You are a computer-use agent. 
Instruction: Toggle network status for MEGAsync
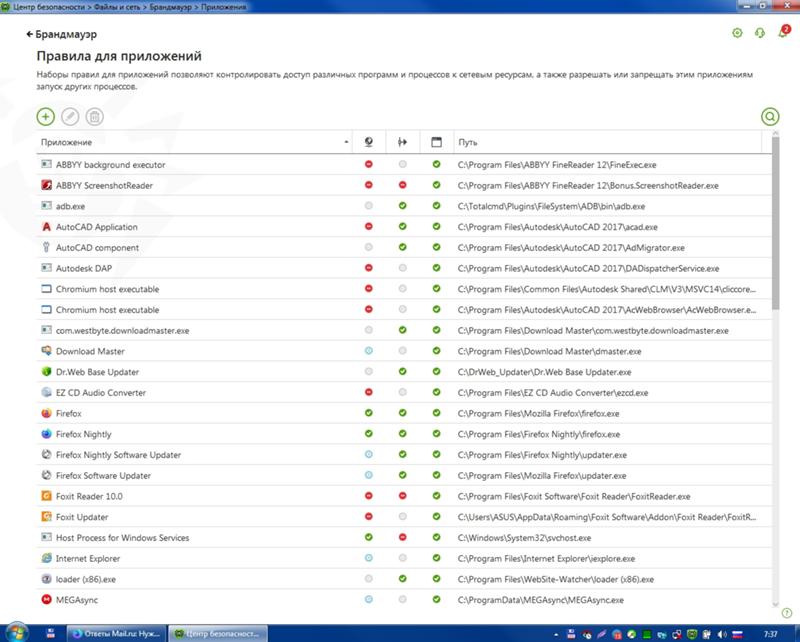(369, 600)
